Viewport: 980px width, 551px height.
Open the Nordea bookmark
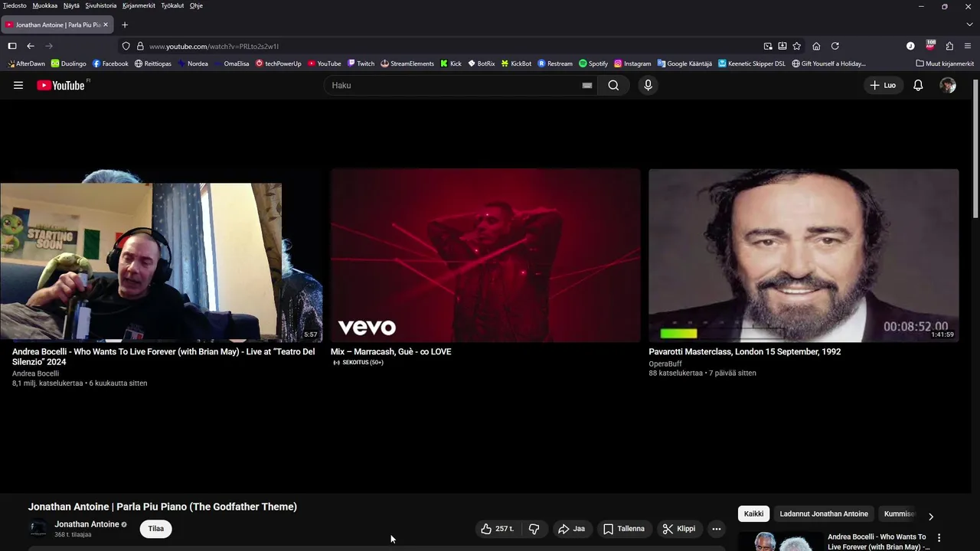click(x=192, y=64)
